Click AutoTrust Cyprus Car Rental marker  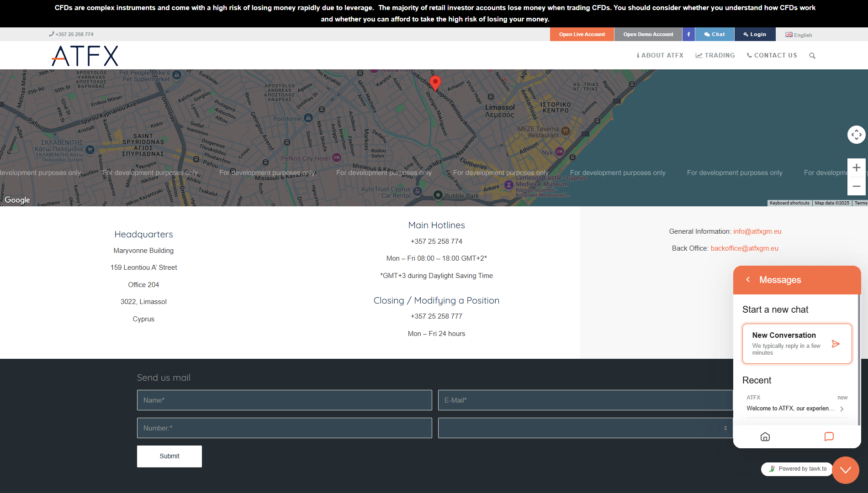(417, 192)
